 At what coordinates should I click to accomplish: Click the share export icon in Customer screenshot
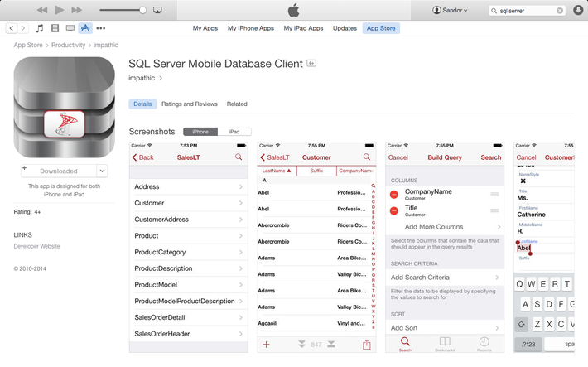point(367,345)
